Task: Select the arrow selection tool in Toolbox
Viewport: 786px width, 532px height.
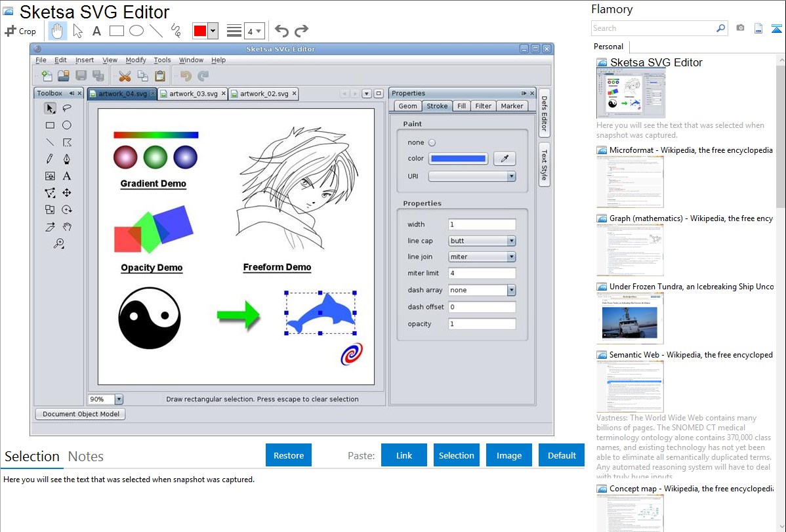Action: [x=50, y=108]
